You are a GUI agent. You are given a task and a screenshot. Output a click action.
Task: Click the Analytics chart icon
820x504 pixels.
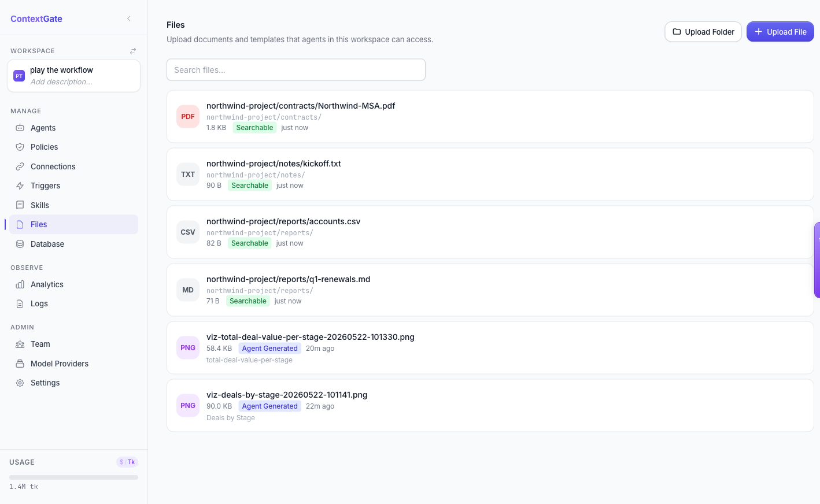20,284
